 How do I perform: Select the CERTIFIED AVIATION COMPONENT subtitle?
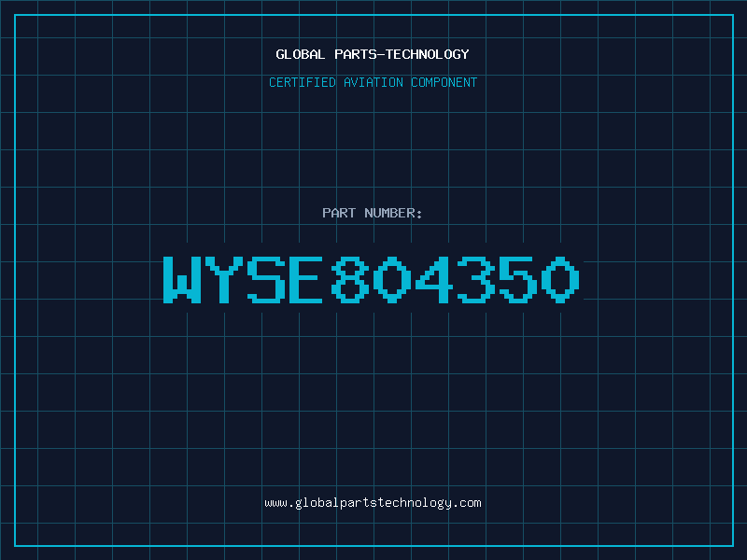(373, 82)
